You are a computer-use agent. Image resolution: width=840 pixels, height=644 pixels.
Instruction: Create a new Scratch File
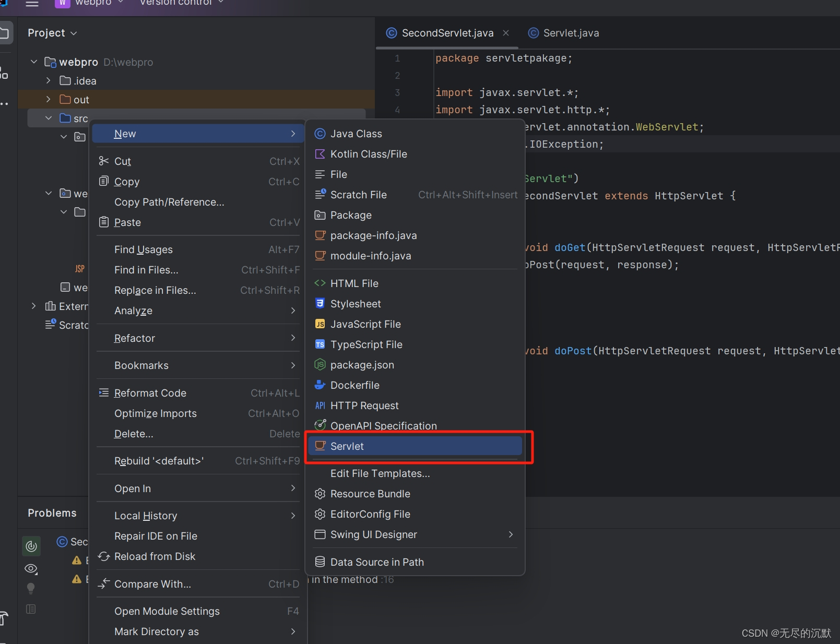coord(415,195)
